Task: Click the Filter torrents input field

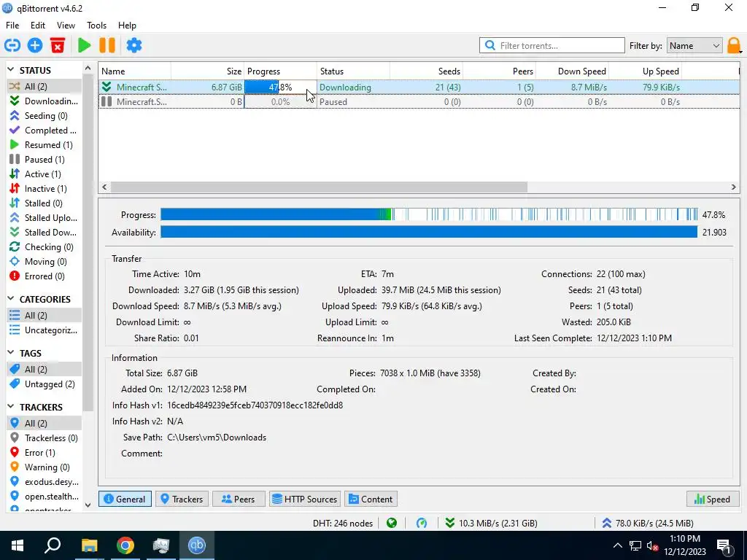Action: 551,46
